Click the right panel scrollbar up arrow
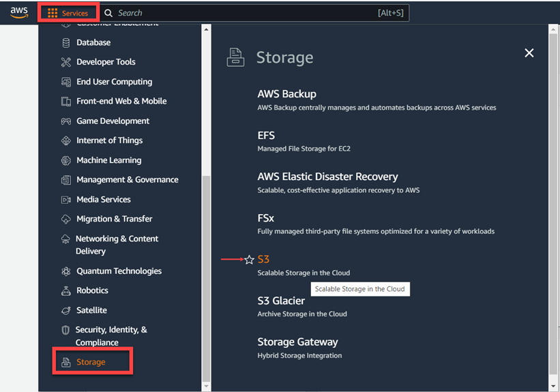Viewport: 560px width, 392px height. point(553,29)
